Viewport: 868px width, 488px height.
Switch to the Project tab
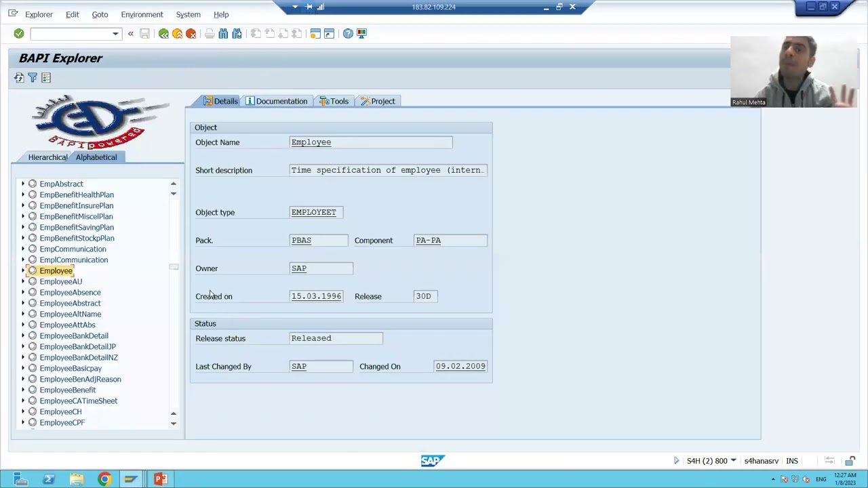tap(378, 101)
